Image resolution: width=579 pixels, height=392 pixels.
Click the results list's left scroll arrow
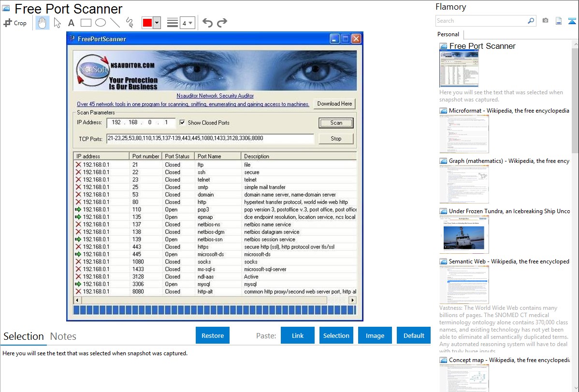[x=77, y=300]
